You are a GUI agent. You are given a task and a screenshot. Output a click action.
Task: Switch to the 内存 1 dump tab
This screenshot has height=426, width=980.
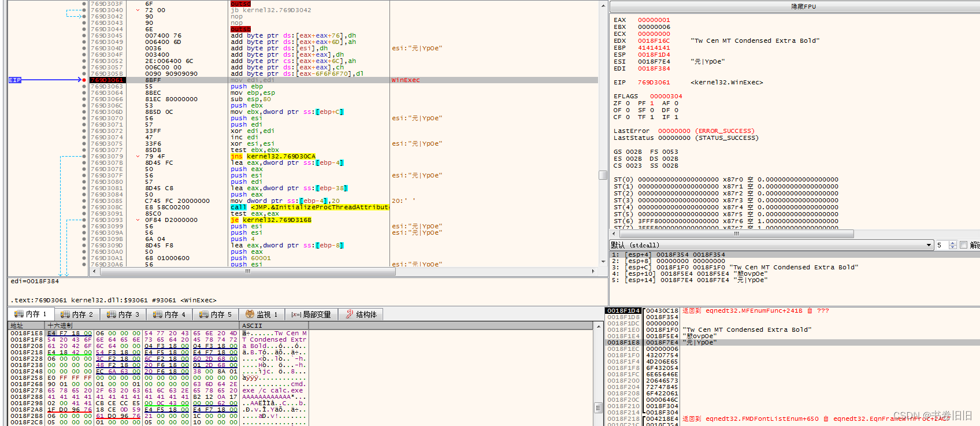31,314
